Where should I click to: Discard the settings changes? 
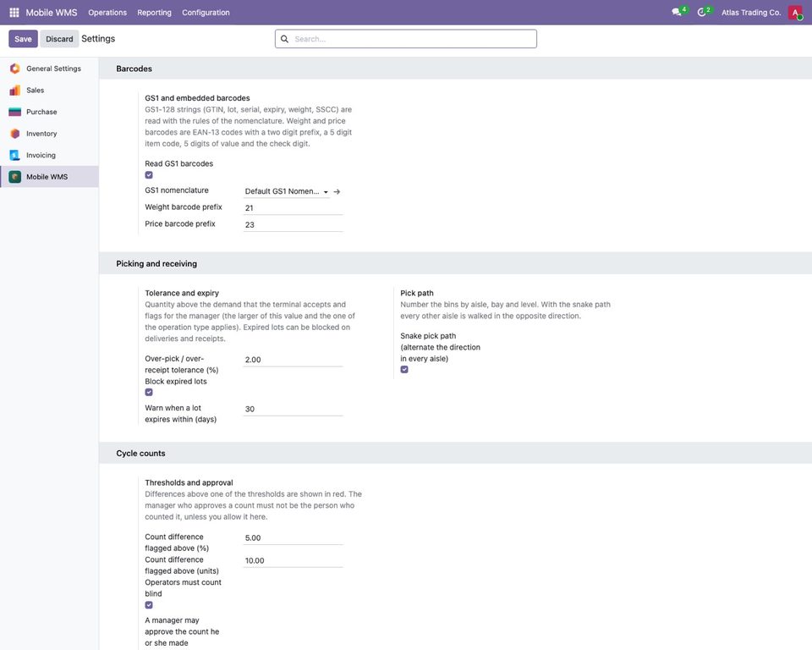[x=59, y=39]
